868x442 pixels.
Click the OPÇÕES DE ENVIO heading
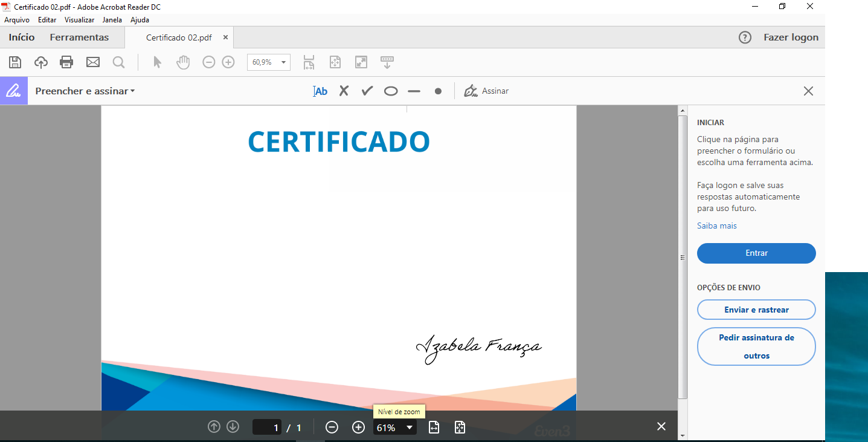pos(728,288)
